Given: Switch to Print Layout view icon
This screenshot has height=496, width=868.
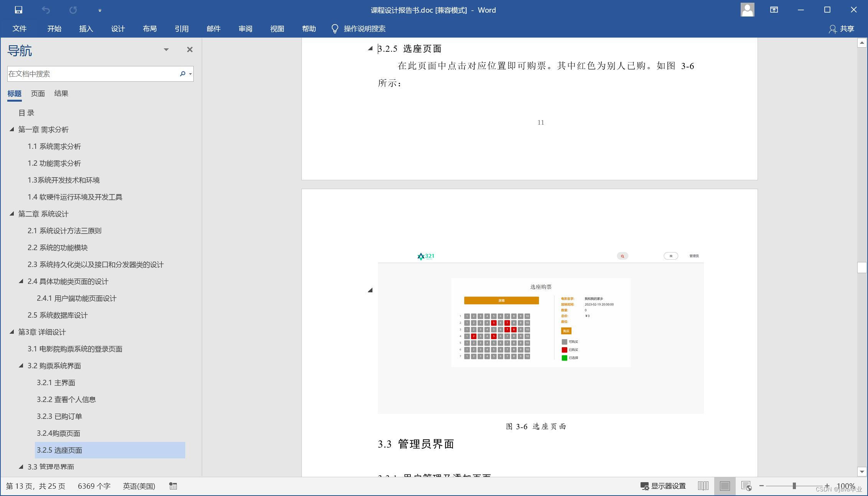Looking at the screenshot, I should tap(725, 486).
